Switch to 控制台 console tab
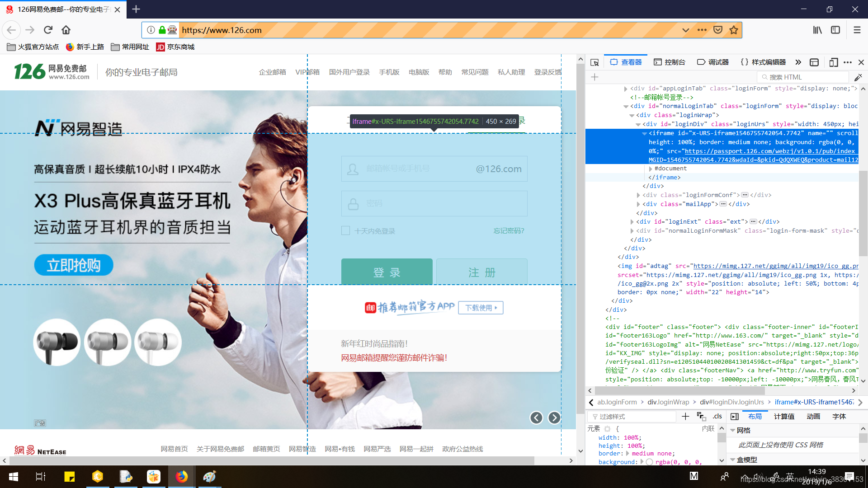 click(x=670, y=62)
